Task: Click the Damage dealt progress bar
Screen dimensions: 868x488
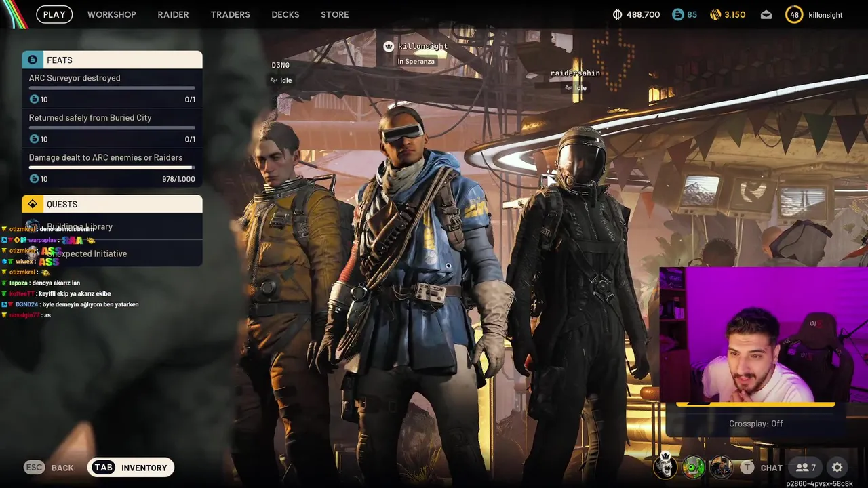Action: point(112,167)
